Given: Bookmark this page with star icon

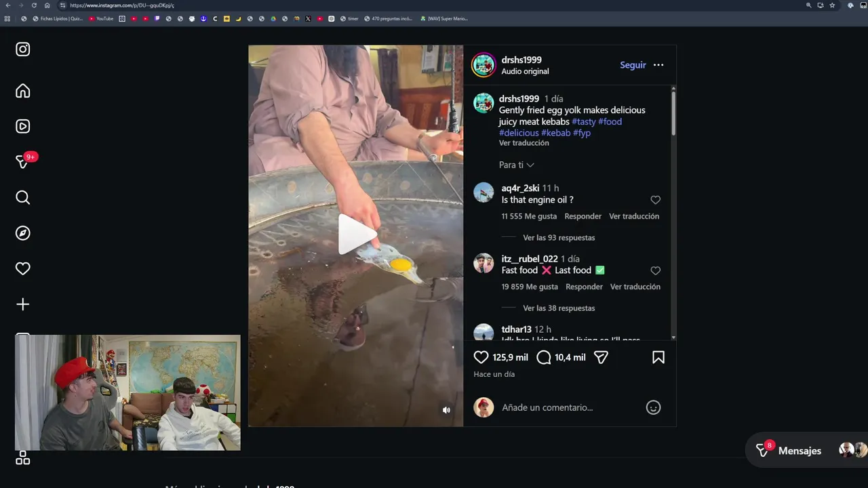Looking at the screenshot, I should coord(832,5).
